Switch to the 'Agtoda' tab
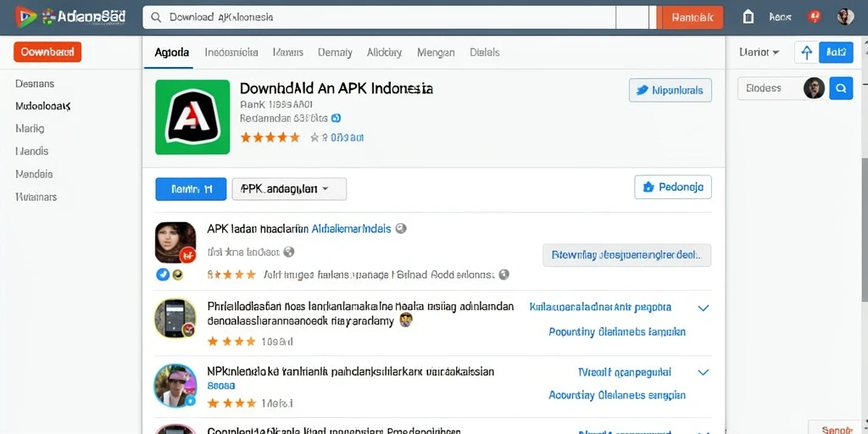This screenshot has height=434, width=868. (x=171, y=53)
